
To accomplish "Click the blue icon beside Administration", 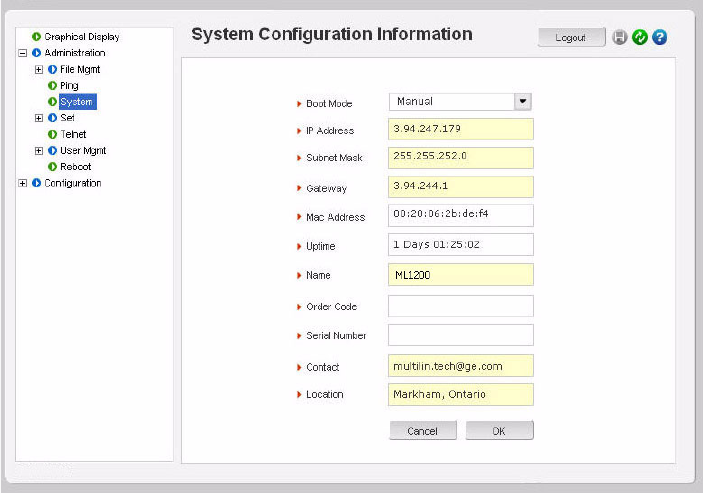I will pos(36,53).
